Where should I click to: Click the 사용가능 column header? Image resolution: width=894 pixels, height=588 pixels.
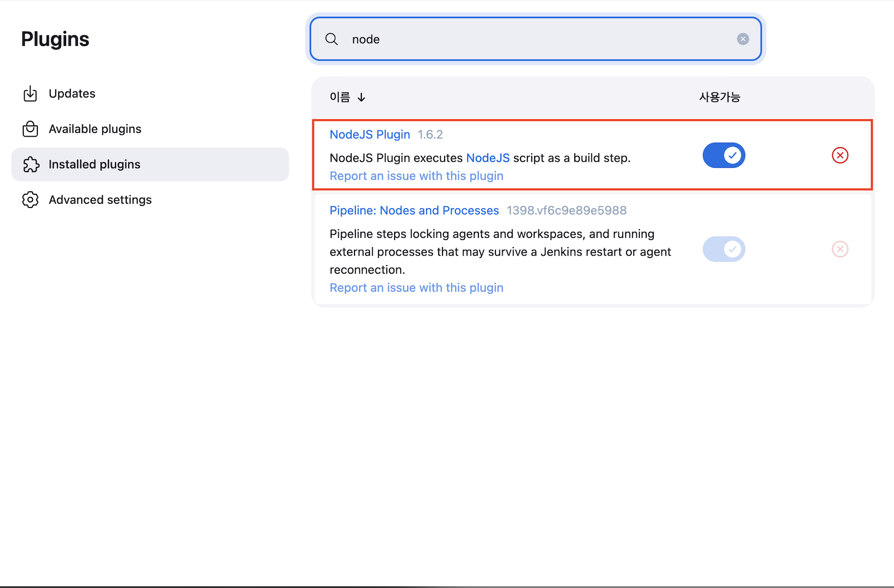pos(720,97)
